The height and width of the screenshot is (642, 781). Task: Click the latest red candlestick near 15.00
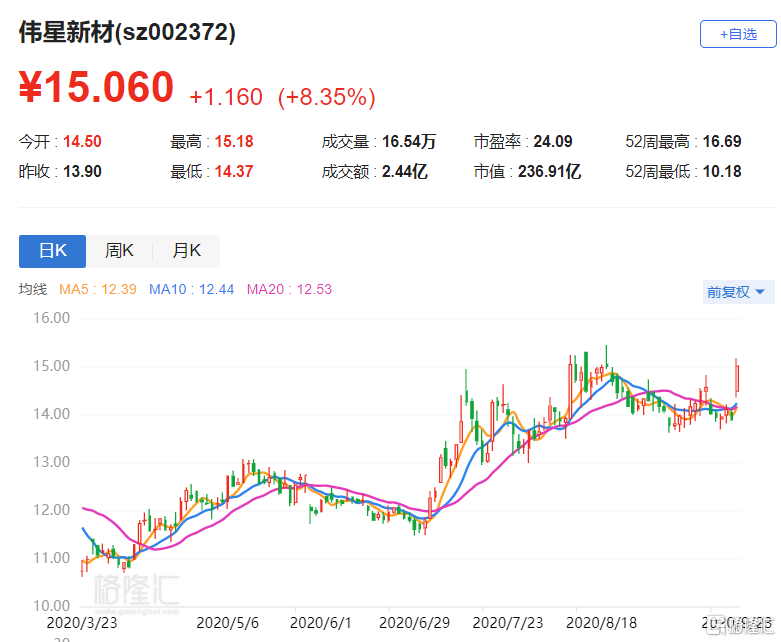pos(737,379)
